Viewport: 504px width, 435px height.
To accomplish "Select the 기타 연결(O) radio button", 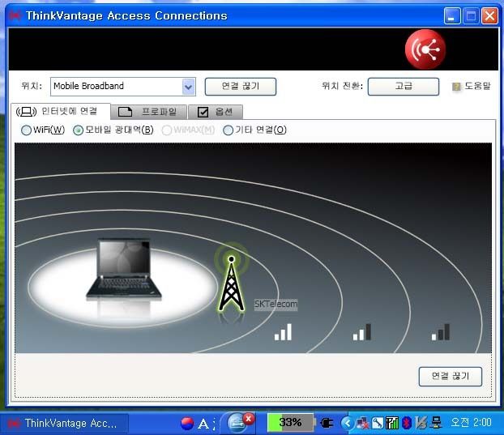I will pyautogui.click(x=228, y=130).
